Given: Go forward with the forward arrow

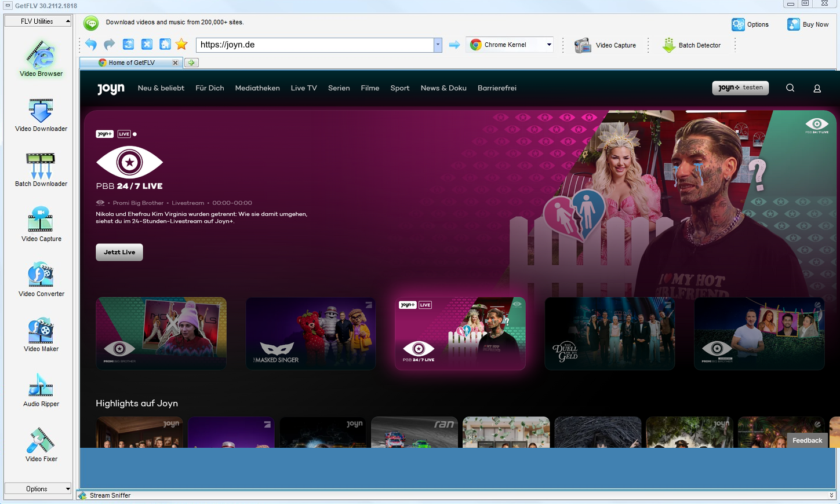Looking at the screenshot, I should [x=110, y=45].
